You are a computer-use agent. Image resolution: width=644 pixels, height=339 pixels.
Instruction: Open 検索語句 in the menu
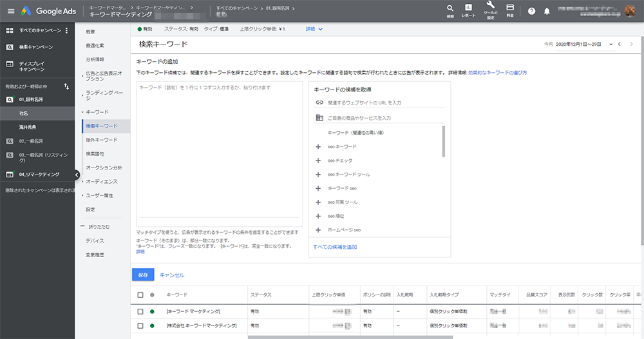pyautogui.click(x=95, y=154)
